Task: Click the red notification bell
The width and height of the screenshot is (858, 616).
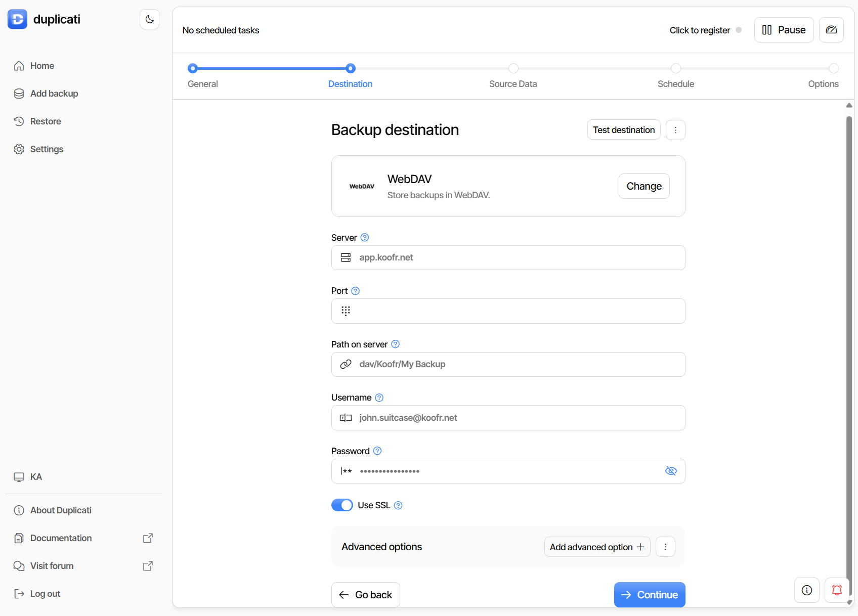Action: click(837, 590)
